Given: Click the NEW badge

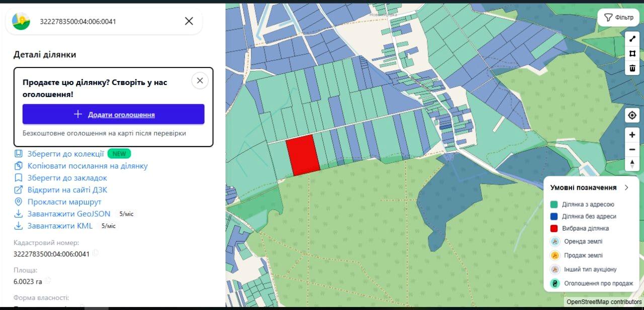Looking at the screenshot, I should [119, 153].
